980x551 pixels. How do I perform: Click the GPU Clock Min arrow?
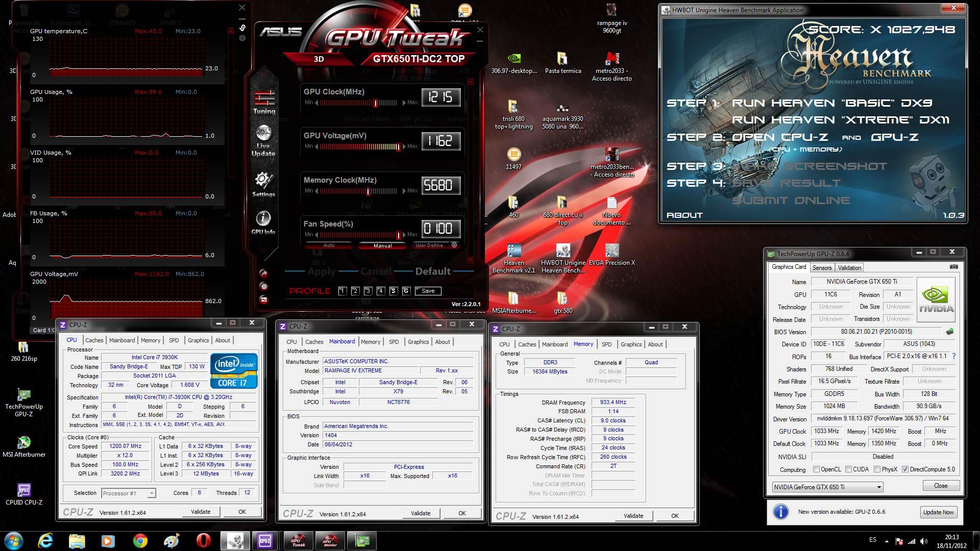[x=316, y=103]
